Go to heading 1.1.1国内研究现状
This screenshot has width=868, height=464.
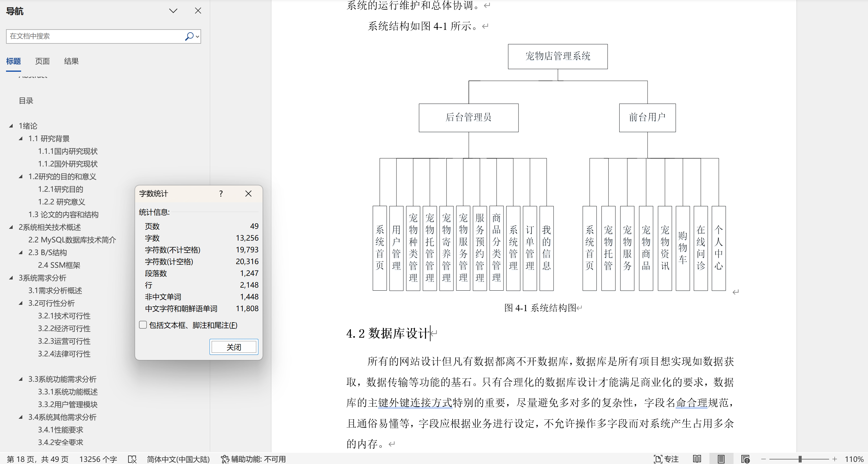68,151
